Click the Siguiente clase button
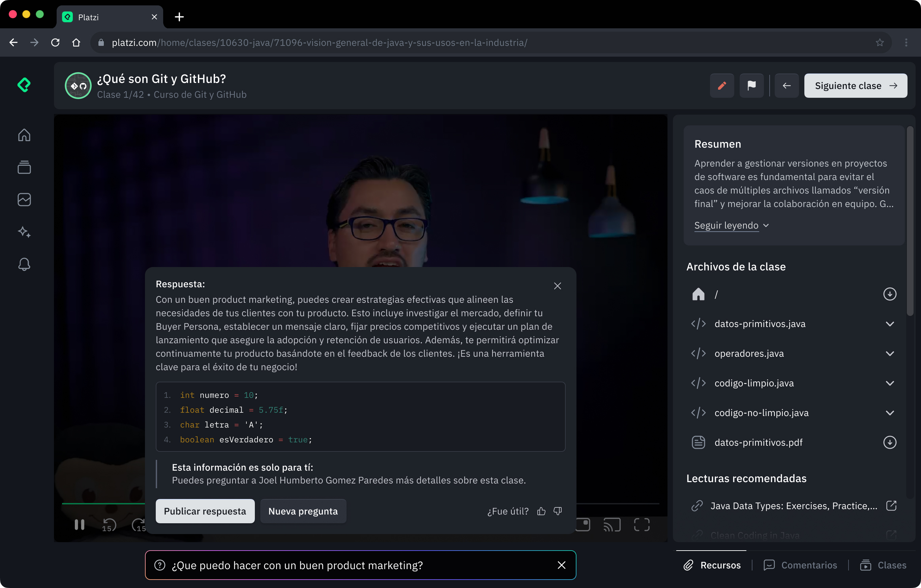The height and width of the screenshot is (588, 921). click(855, 86)
